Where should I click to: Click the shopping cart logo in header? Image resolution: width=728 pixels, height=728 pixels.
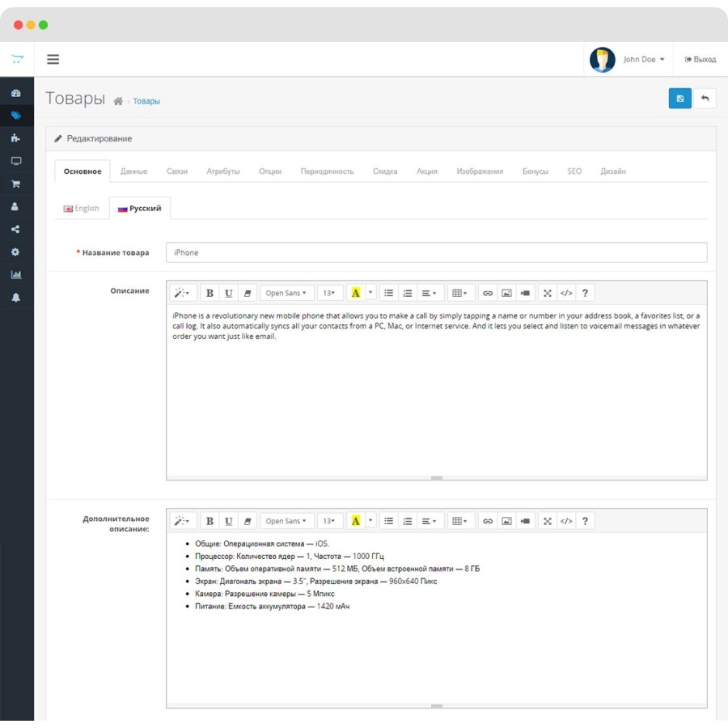click(x=17, y=58)
